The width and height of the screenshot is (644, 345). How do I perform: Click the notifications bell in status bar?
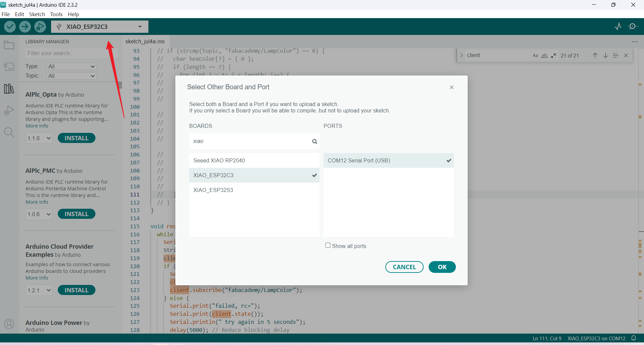634,338
